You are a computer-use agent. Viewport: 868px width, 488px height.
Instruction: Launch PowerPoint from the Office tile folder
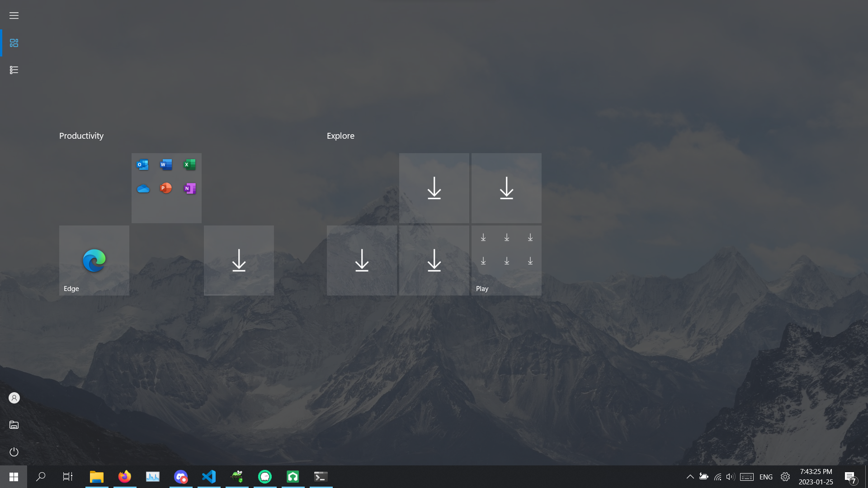click(x=166, y=188)
